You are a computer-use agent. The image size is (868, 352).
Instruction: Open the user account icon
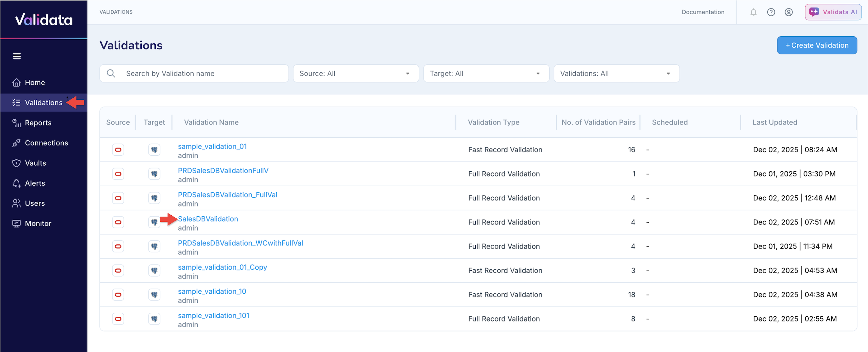[789, 12]
